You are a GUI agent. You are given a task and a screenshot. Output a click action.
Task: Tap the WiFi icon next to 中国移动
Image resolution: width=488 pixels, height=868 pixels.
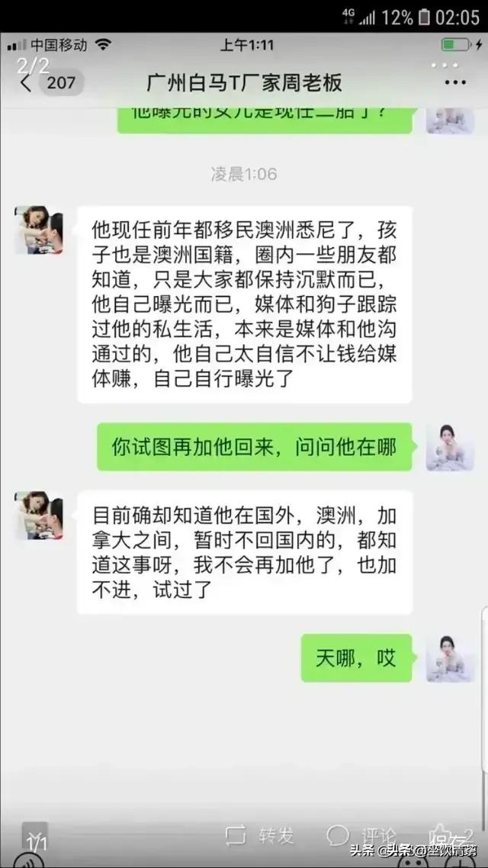[x=102, y=45]
